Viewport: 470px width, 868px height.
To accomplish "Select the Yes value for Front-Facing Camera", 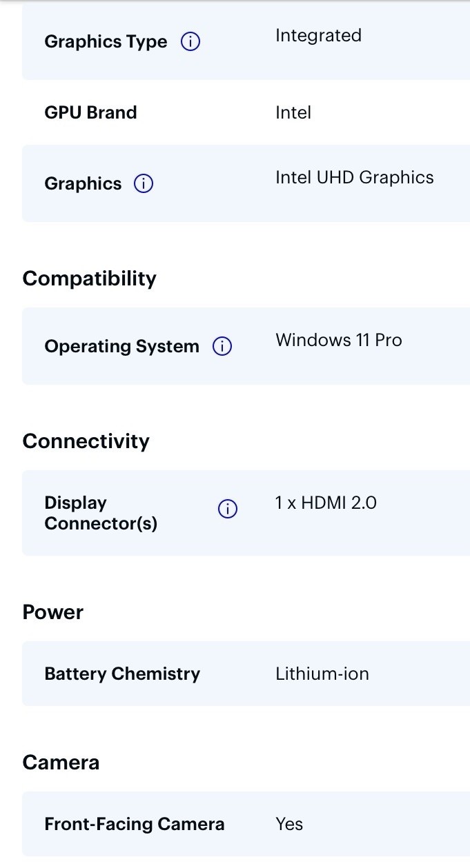I will 289,824.
